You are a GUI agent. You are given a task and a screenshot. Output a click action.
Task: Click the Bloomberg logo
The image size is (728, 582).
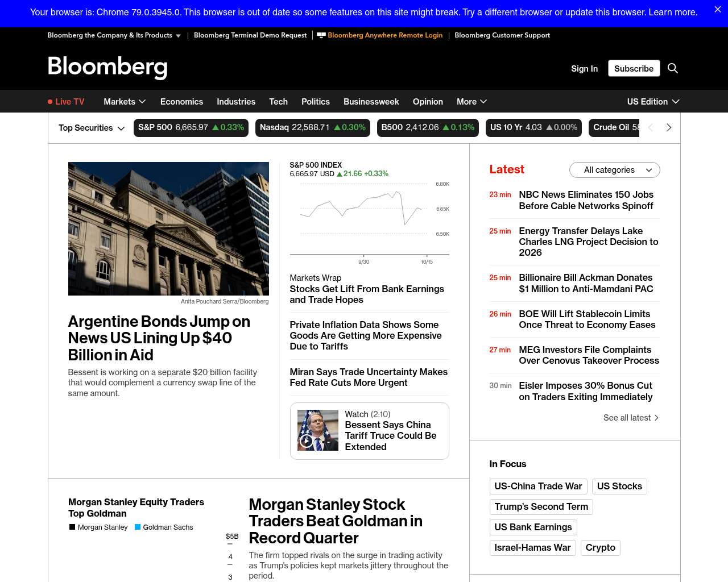[107, 67]
